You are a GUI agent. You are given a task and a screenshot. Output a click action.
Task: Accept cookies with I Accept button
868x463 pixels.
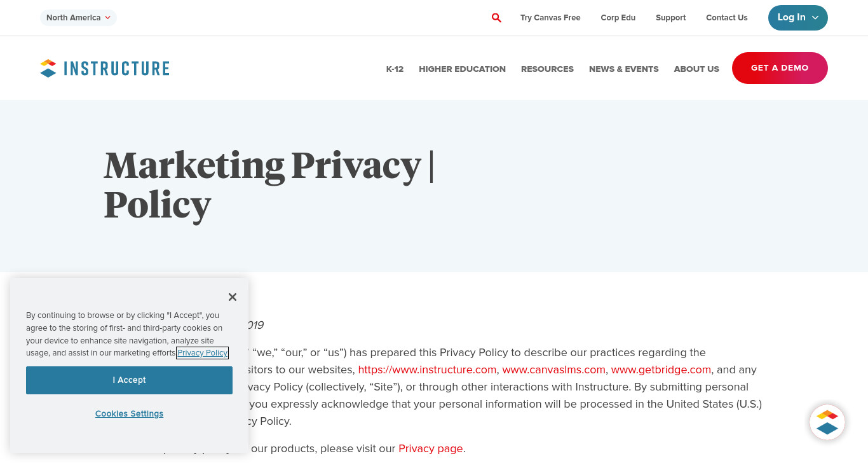(x=129, y=380)
